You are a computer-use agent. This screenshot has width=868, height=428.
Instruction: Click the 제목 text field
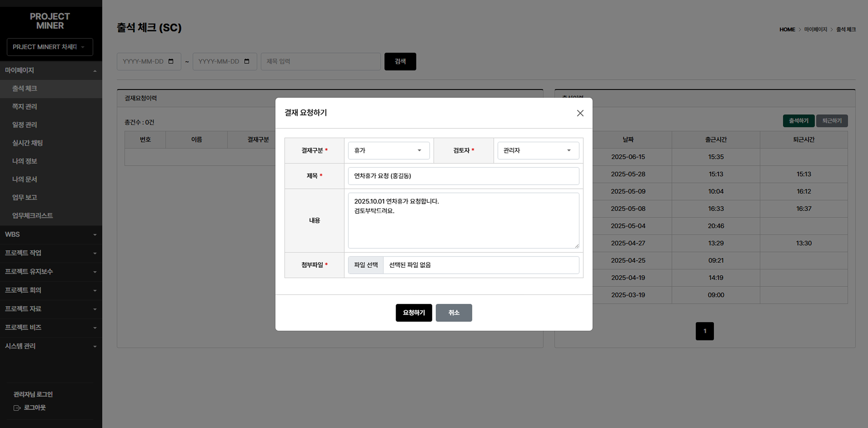(463, 176)
